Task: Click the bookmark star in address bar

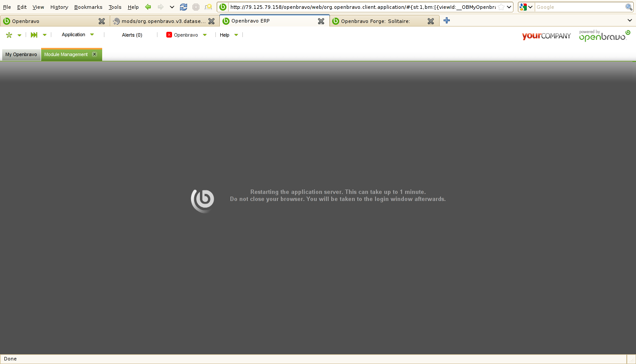Action: click(x=501, y=7)
